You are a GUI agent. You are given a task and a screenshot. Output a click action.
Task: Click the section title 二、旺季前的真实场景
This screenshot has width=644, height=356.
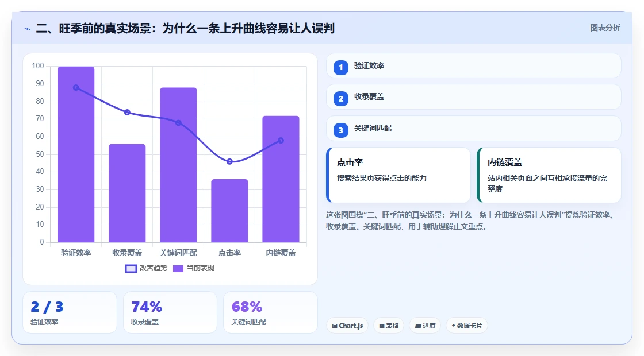(185, 29)
